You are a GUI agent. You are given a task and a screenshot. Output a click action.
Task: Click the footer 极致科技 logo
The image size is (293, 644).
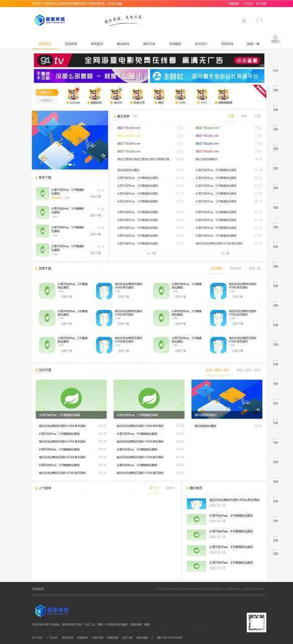(51, 611)
